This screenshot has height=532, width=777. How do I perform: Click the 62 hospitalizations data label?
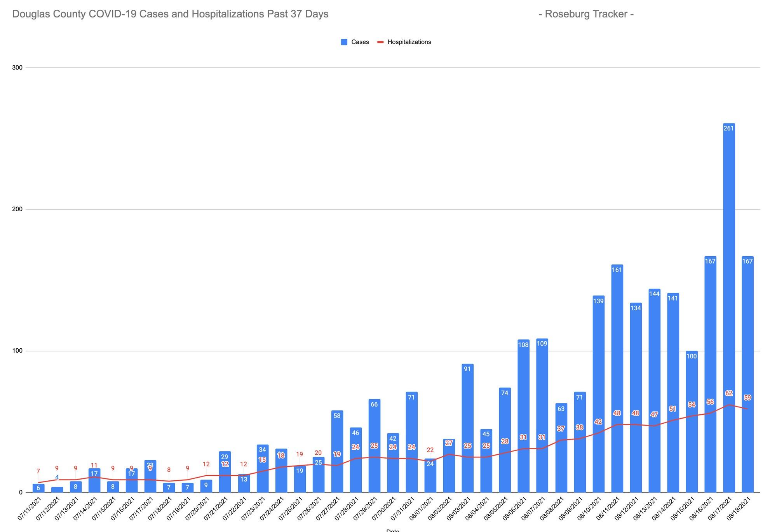(x=729, y=393)
